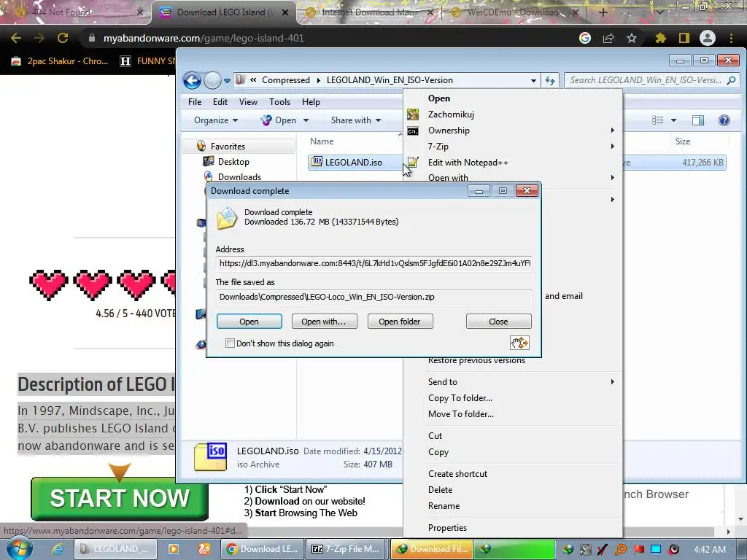This screenshot has height=560, width=747.
Task: Click Chrome's back arrow
Action: point(16,38)
